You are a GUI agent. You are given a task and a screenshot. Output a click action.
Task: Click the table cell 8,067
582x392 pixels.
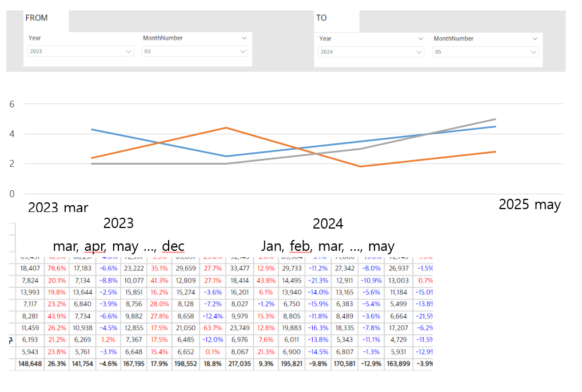[x=240, y=351]
